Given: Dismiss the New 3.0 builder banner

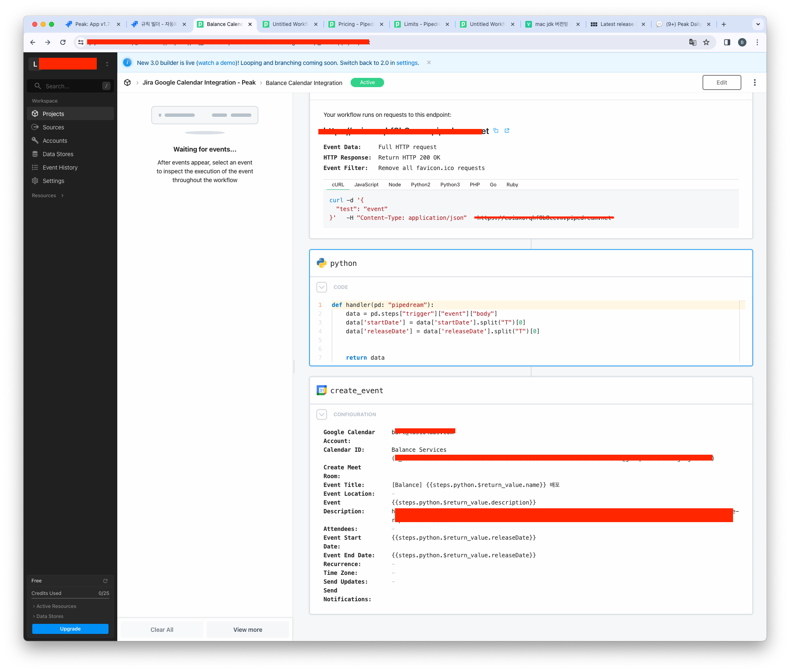Looking at the screenshot, I should pos(429,62).
